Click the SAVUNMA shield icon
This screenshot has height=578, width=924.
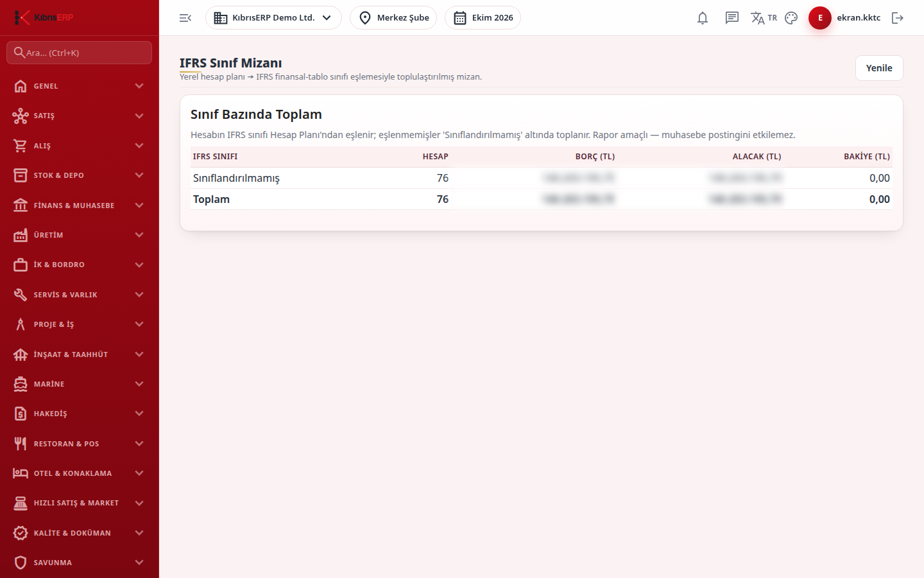point(21,563)
